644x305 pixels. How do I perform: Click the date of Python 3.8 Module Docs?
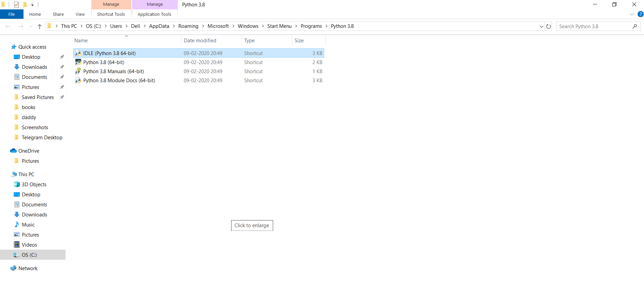pyautogui.click(x=203, y=81)
